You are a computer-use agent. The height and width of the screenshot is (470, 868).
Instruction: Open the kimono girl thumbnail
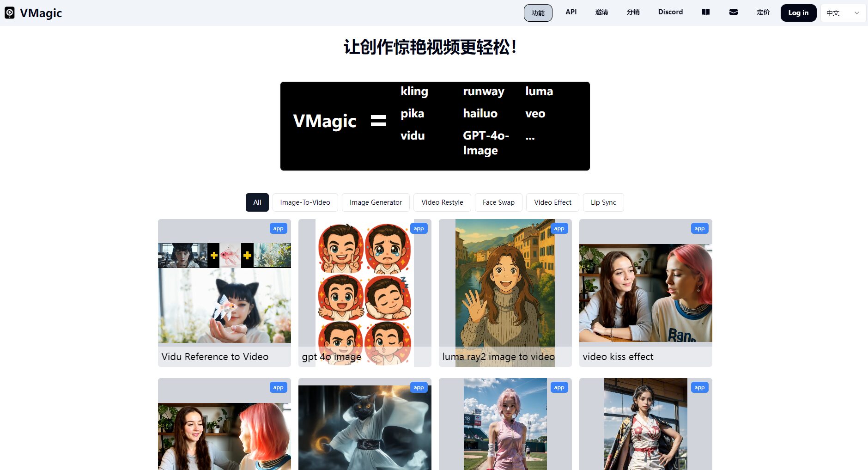pyautogui.click(x=646, y=424)
